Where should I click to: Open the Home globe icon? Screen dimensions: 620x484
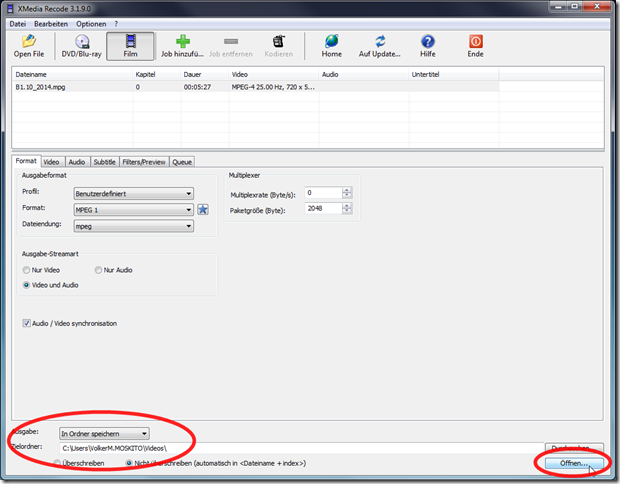point(331,44)
